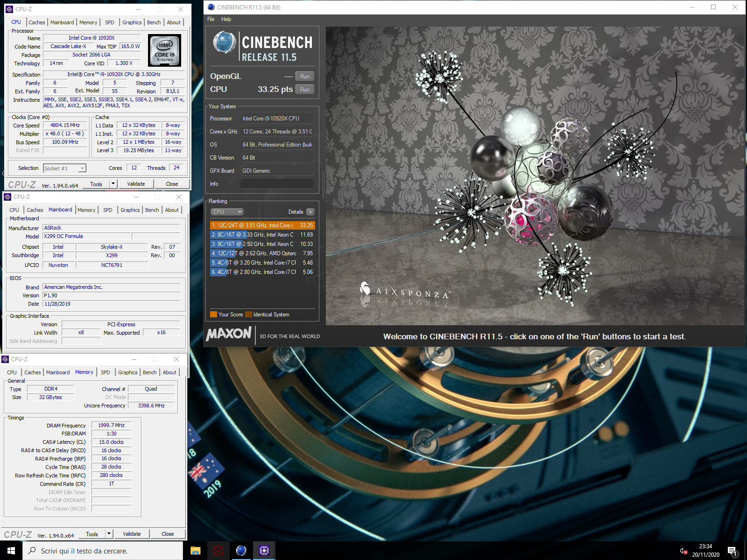The height and width of the screenshot is (560, 747).
Task: Switch to Mainboard tab in top CPU-Z window
Action: 62,22
